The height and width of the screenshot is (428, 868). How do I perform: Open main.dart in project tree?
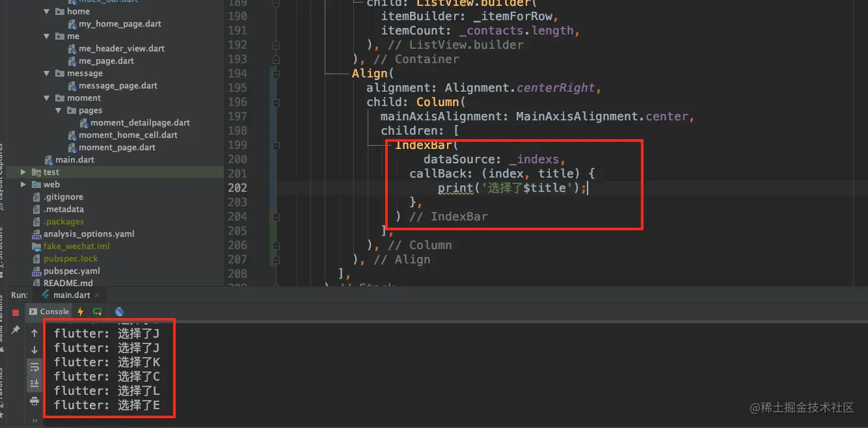pos(75,160)
